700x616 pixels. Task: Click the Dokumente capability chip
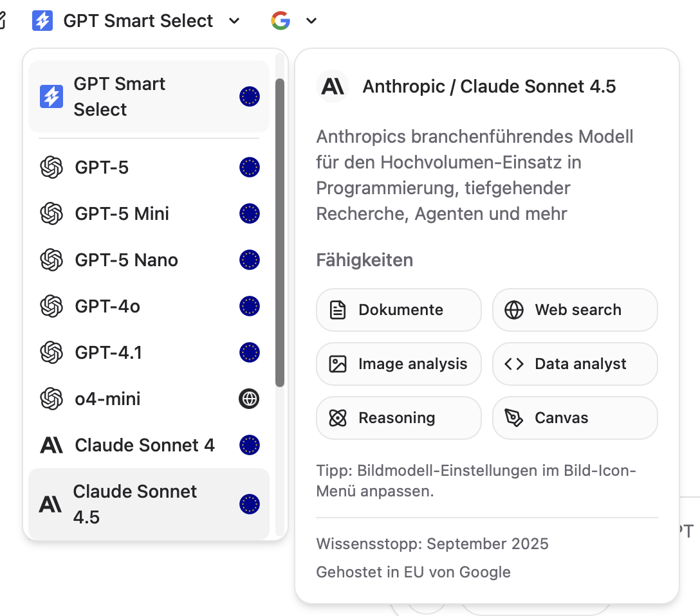399,309
